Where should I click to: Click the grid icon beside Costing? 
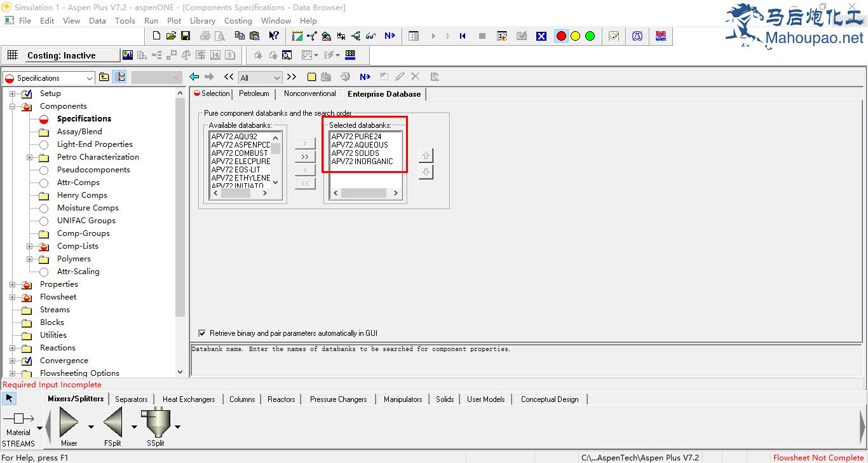(13, 55)
